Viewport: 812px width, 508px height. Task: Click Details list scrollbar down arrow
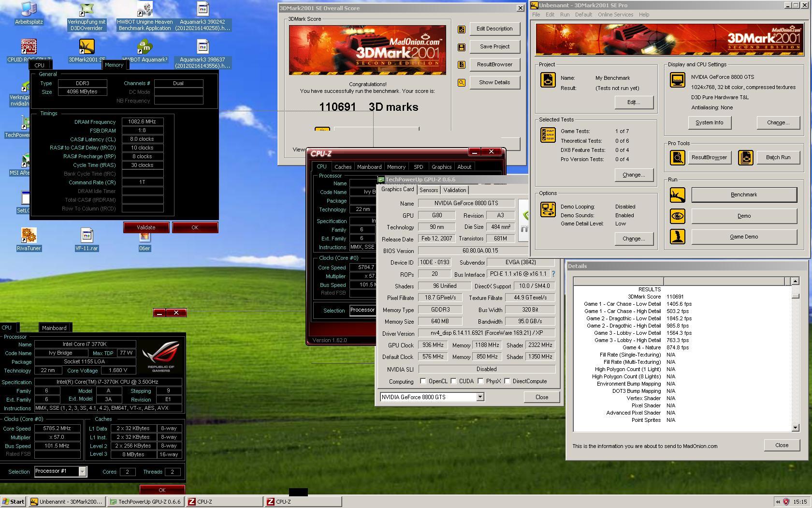pos(796,428)
